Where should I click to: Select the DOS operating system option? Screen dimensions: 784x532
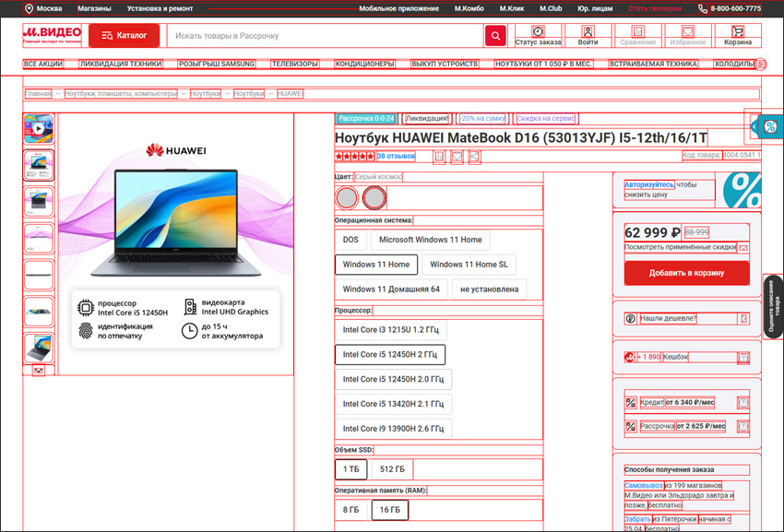(350, 240)
